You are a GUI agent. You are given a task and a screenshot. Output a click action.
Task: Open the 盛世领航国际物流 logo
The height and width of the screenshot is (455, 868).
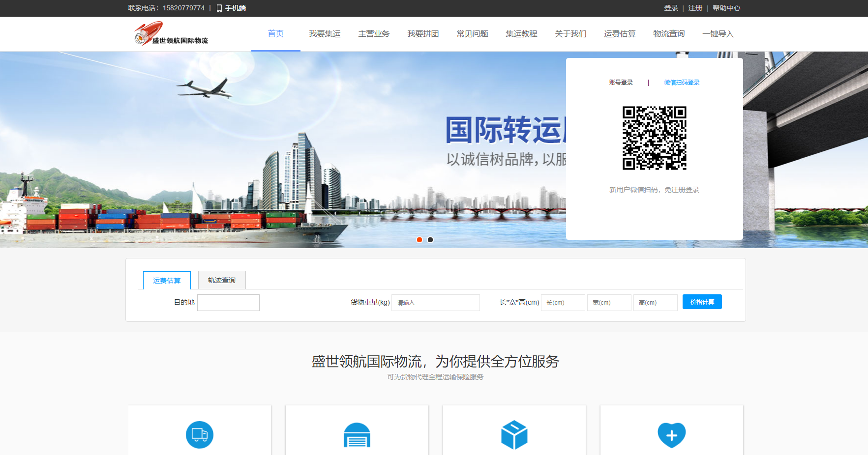click(x=171, y=33)
